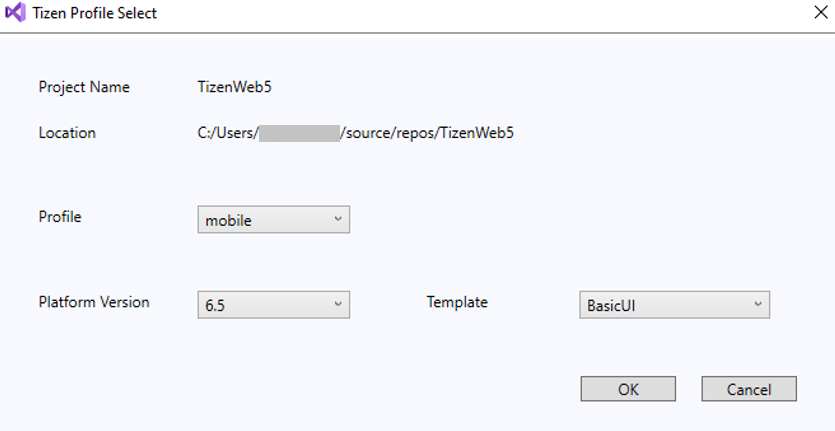This screenshot has width=835, height=431.
Task: Click the chevron arrow on Profile dropdown
Action: pyautogui.click(x=338, y=219)
